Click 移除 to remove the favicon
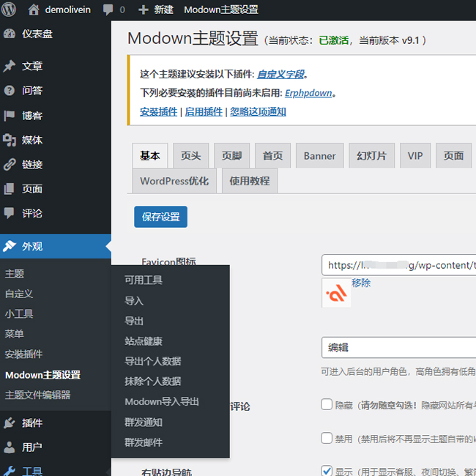The width and height of the screenshot is (476, 476). (x=361, y=283)
